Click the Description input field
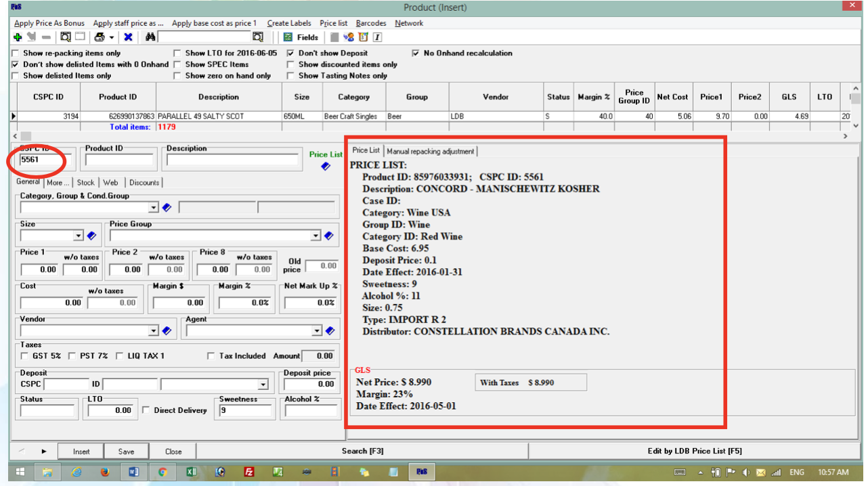This screenshot has height=486, width=868. click(232, 160)
